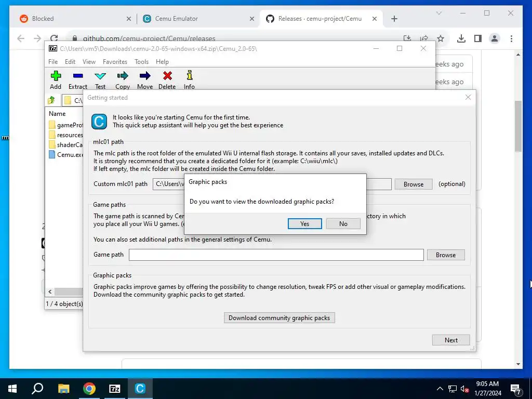This screenshot has height=399, width=532.
Task: Open the Favorites menu in 7-Zip
Action: coord(115,62)
